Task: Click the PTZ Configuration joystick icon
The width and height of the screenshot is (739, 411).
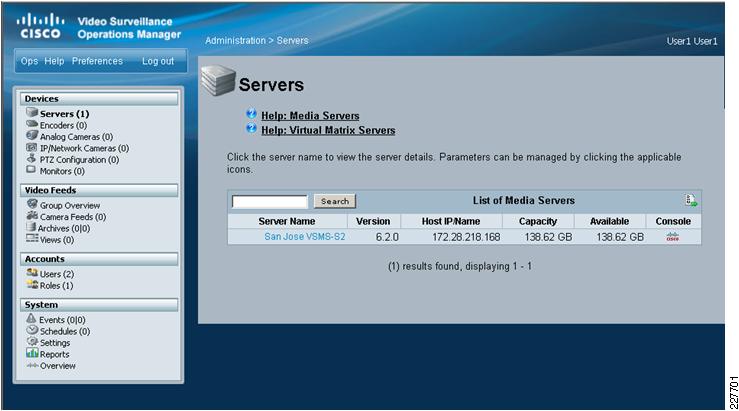Action: tap(32, 159)
